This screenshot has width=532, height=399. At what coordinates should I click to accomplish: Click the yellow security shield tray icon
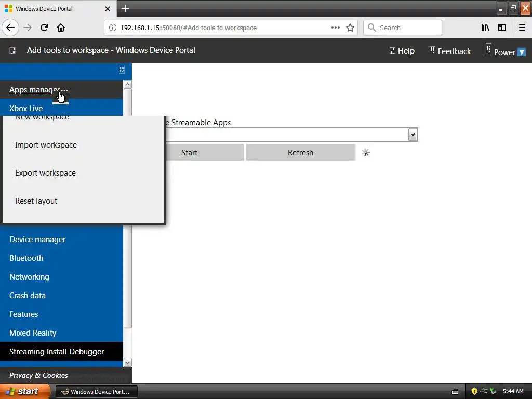(474, 391)
